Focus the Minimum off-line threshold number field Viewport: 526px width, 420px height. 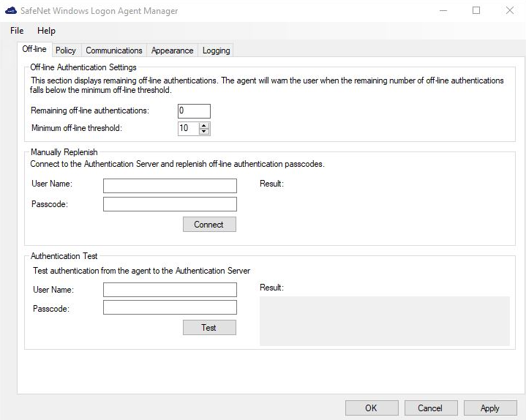pyautogui.click(x=187, y=128)
